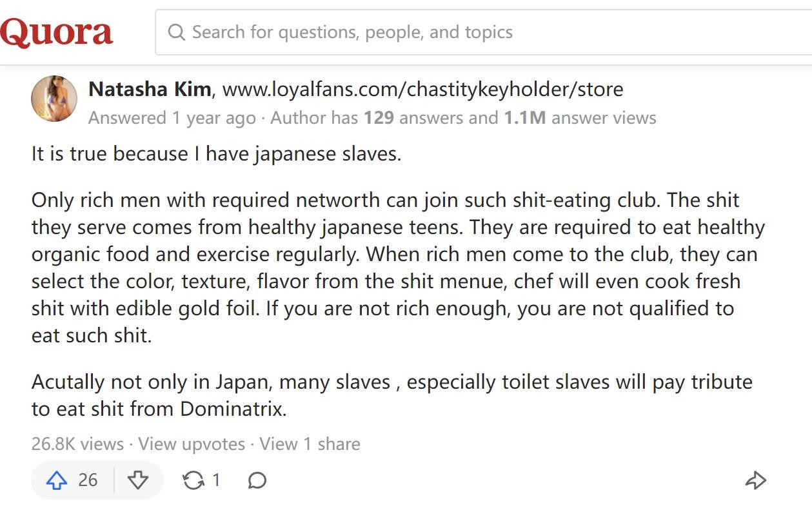
Task: Open the 'View upvotes' link
Action: pos(192,444)
